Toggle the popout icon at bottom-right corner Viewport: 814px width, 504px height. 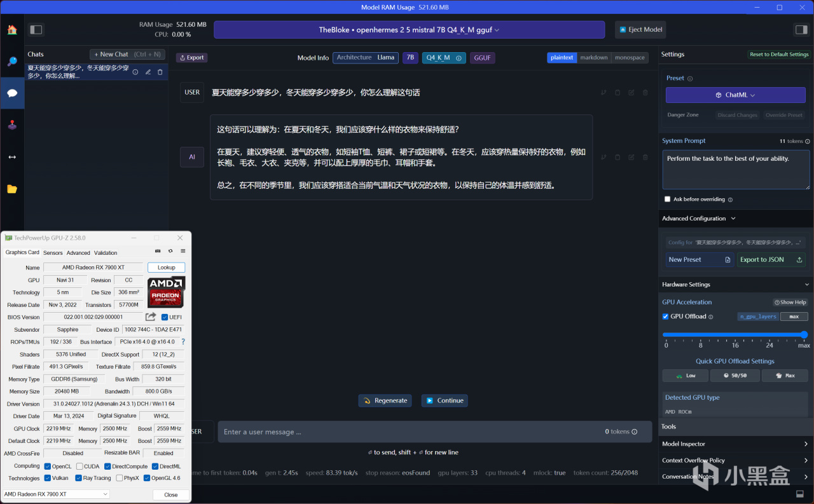pyautogui.click(x=800, y=494)
